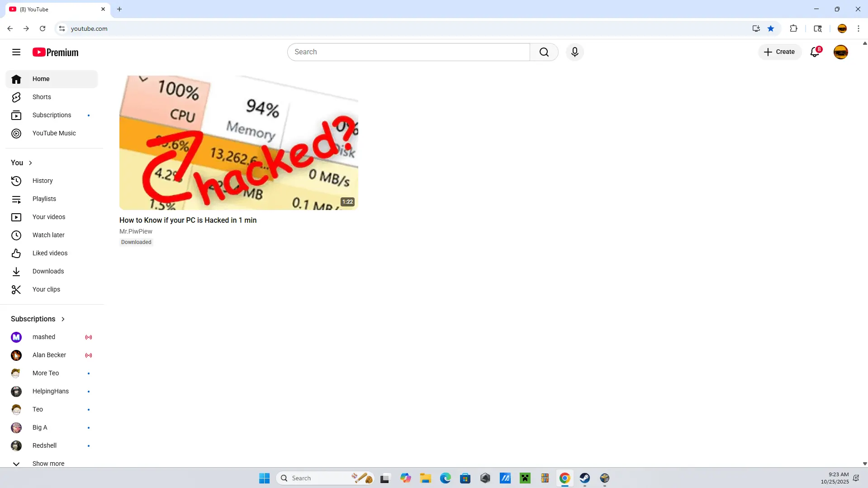Viewport: 868px width, 488px height.
Task: Open Chrome extensions puzzle icon
Action: (793, 29)
